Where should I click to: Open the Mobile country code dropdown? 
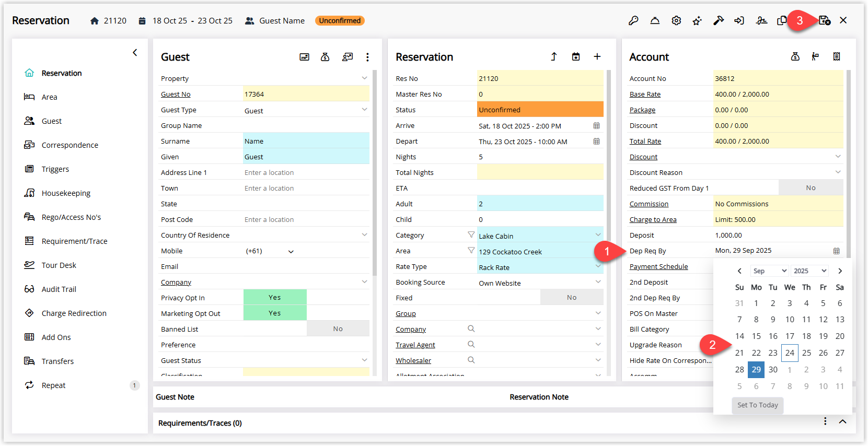(291, 252)
